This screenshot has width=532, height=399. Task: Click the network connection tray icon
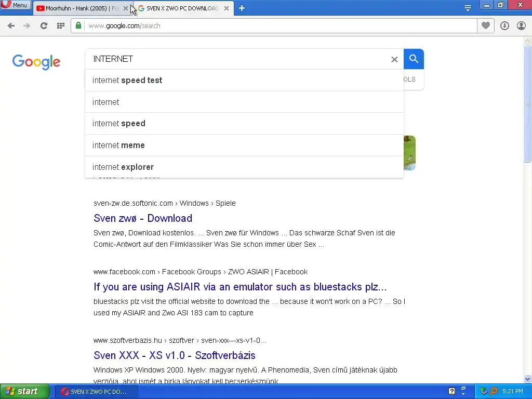pos(484,391)
